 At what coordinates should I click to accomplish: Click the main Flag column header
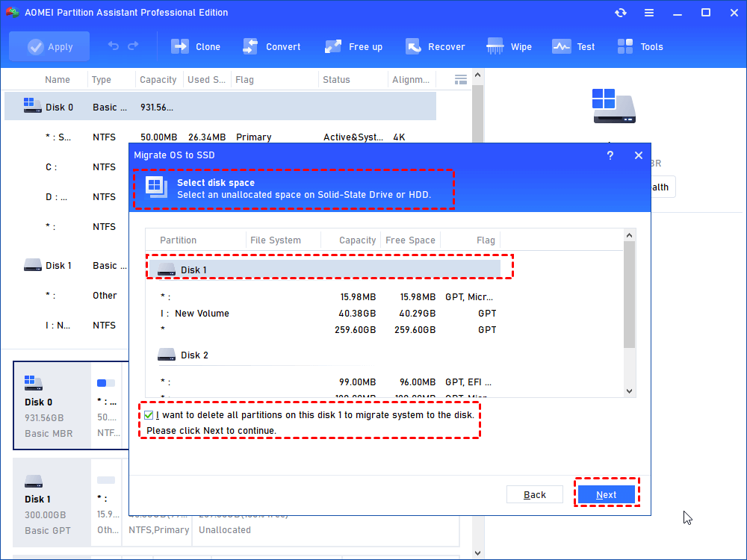point(244,80)
